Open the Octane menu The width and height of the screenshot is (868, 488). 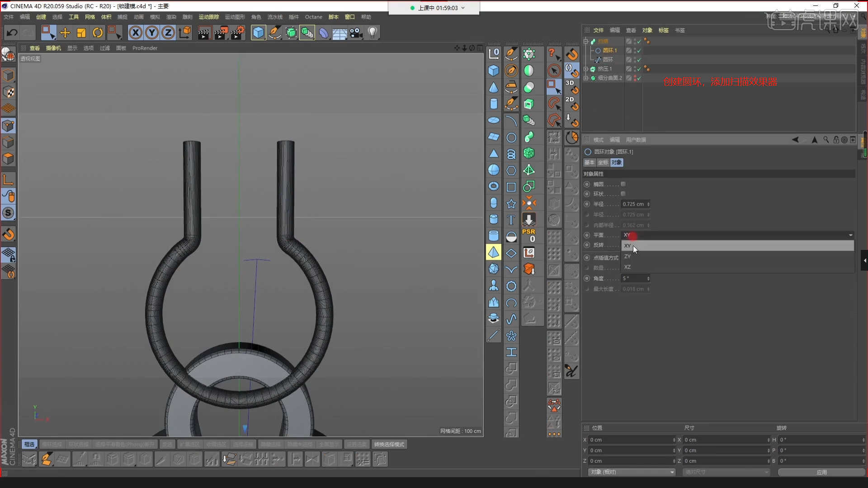(314, 17)
